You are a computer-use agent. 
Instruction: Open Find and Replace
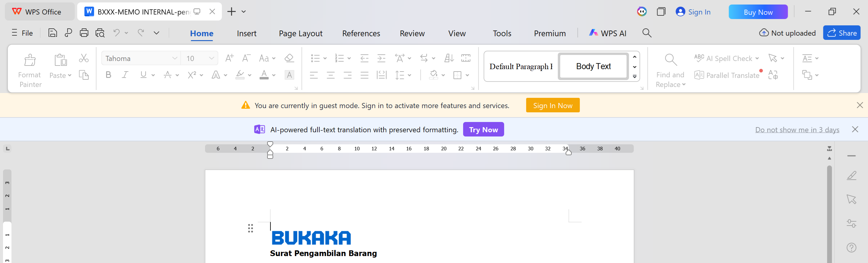[x=671, y=71]
